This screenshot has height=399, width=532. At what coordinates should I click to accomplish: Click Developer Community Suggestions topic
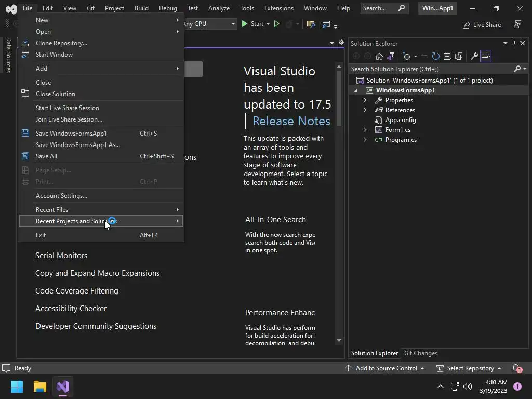pos(96,326)
